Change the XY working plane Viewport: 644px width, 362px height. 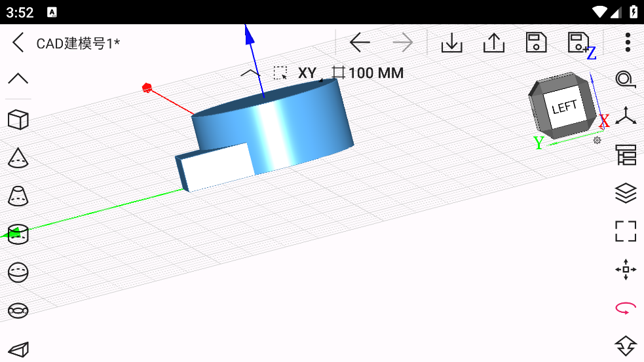pos(307,73)
